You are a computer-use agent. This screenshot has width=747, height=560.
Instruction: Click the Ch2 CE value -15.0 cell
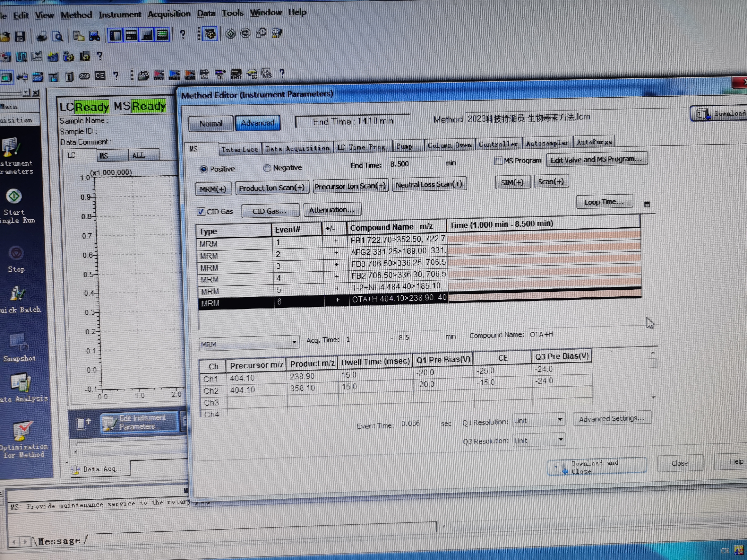click(503, 383)
